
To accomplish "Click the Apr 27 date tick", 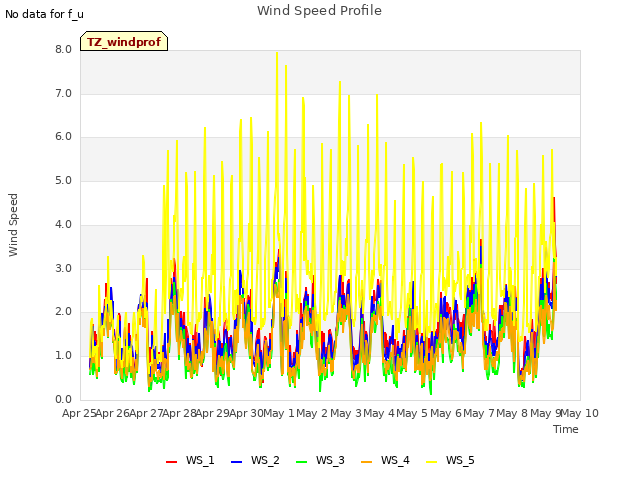I will (146, 413).
